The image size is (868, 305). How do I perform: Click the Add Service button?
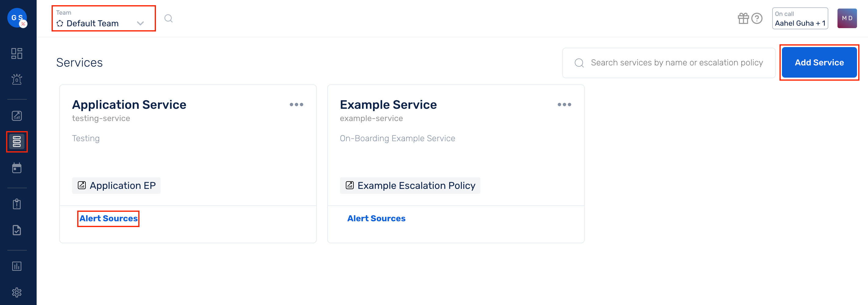pyautogui.click(x=819, y=62)
